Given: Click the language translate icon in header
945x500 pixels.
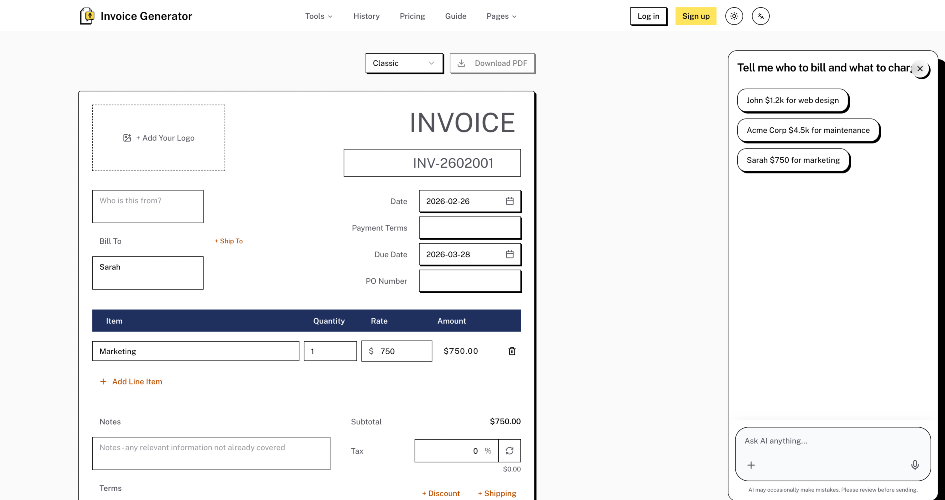Looking at the screenshot, I should [x=761, y=16].
